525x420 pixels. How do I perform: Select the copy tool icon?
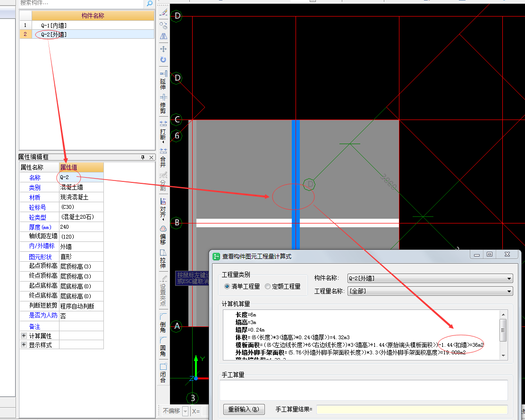[163, 26]
